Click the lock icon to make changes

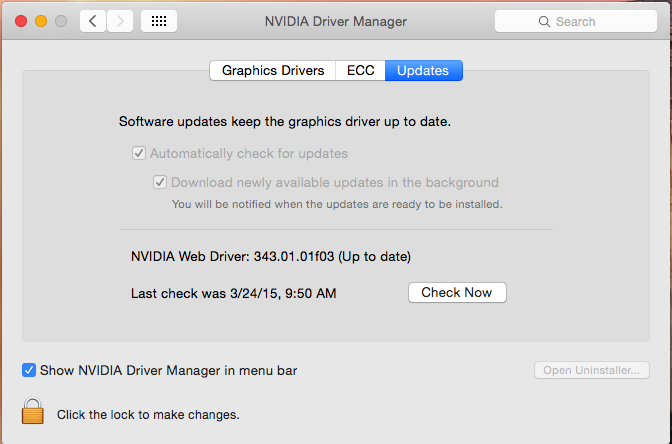coord(34,412)
